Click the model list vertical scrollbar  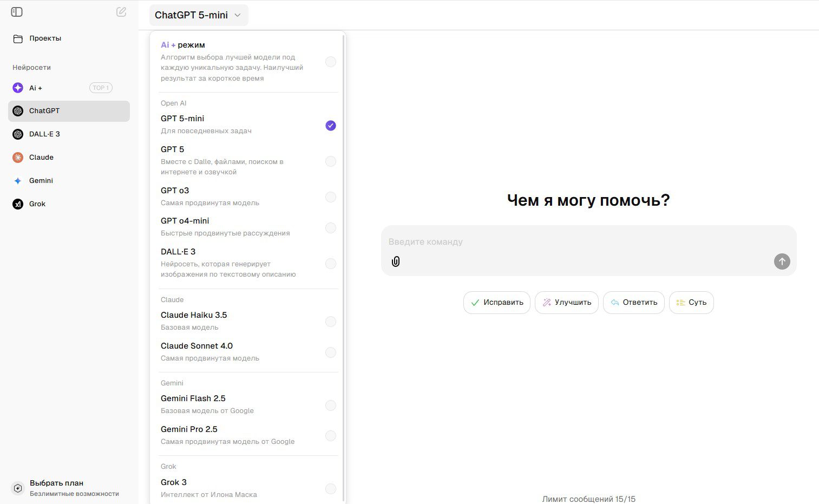[x=343, y=268]
